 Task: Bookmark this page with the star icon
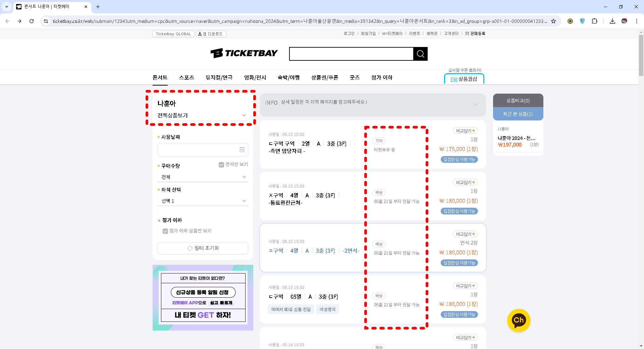pos(553,21)
